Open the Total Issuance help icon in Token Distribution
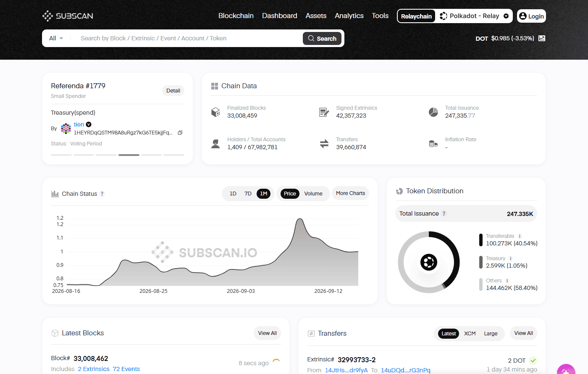This screenshot has height=374, width=588. [x=444, y=213]
